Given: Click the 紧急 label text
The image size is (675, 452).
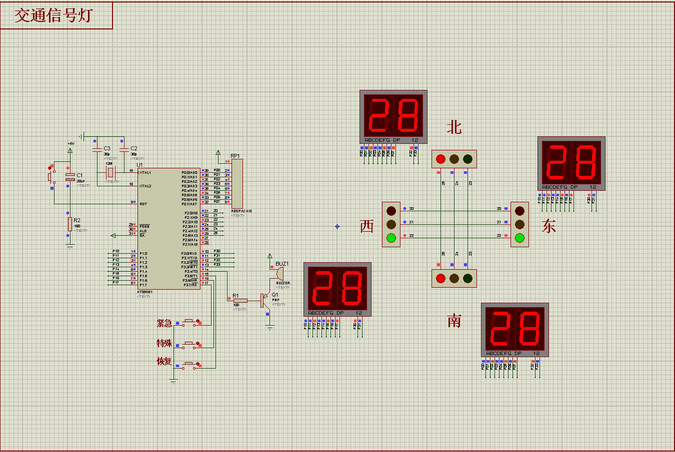Looking at the screenshot, I should click(x=164, y=323).
